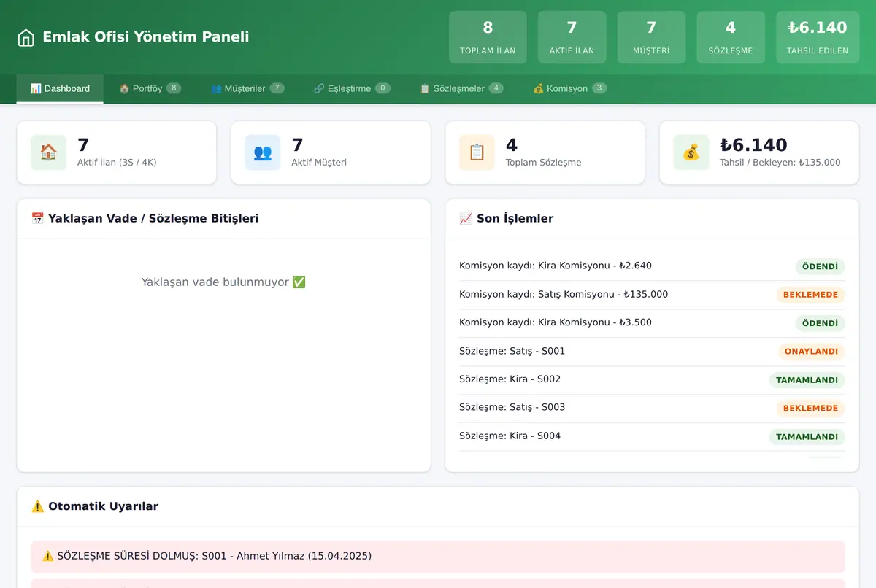Click the BEKLEMEDE badge for ₺135.000 commission
The height and width of the screenshot is (588, 876).
(x=810, y=295)
